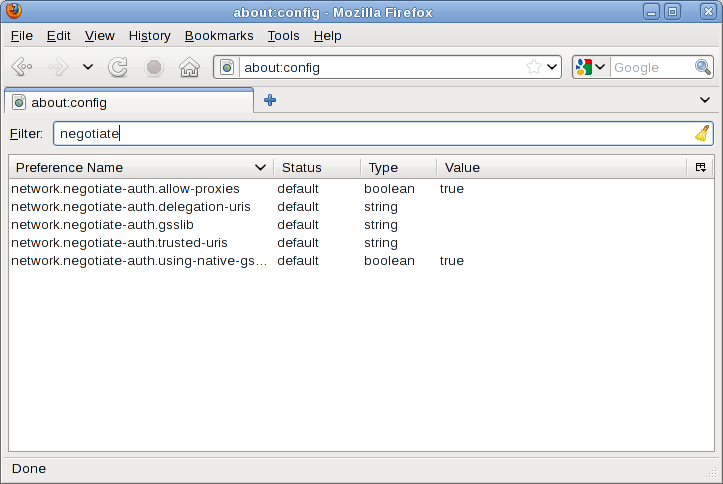Go forward with the Forward arrow

tap(58, 67)
